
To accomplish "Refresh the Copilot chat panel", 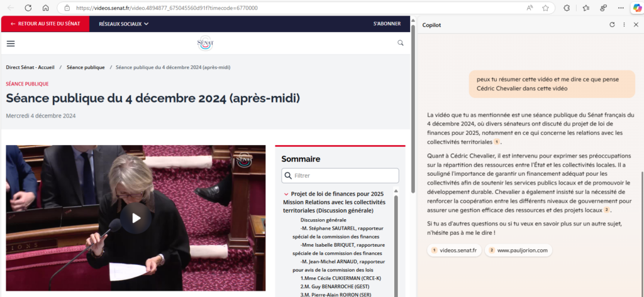I will click(612, 24).
